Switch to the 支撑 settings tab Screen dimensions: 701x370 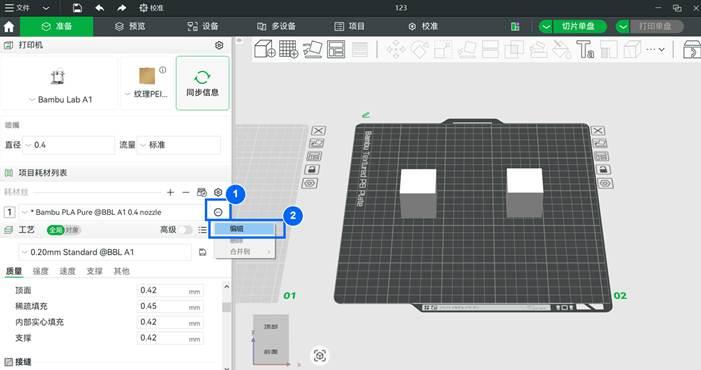point(94,271)
